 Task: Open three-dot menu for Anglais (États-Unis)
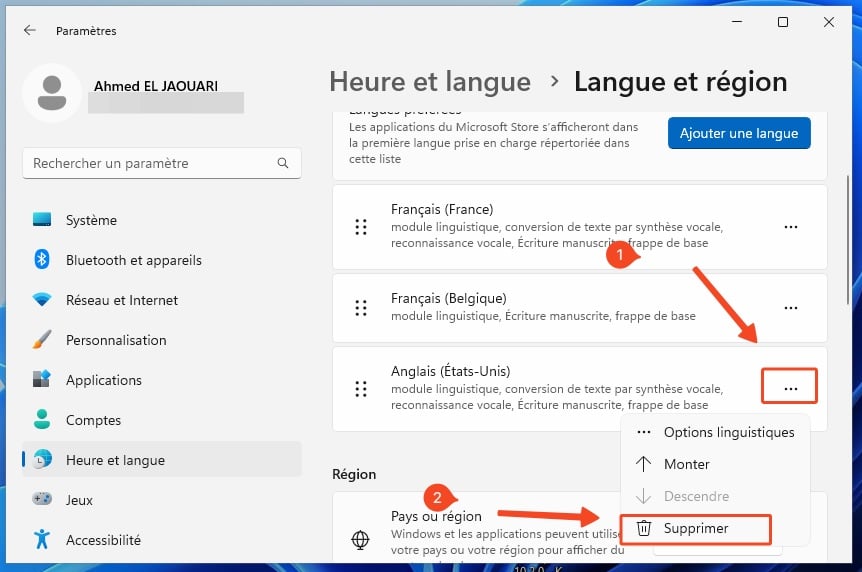tap(791, 388)
